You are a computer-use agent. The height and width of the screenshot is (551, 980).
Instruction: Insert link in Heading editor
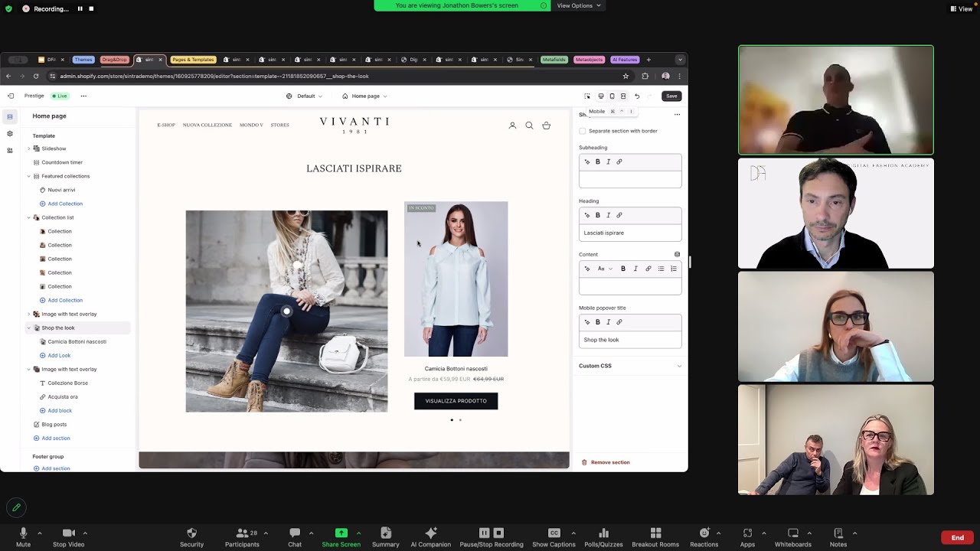coord(619,215)
